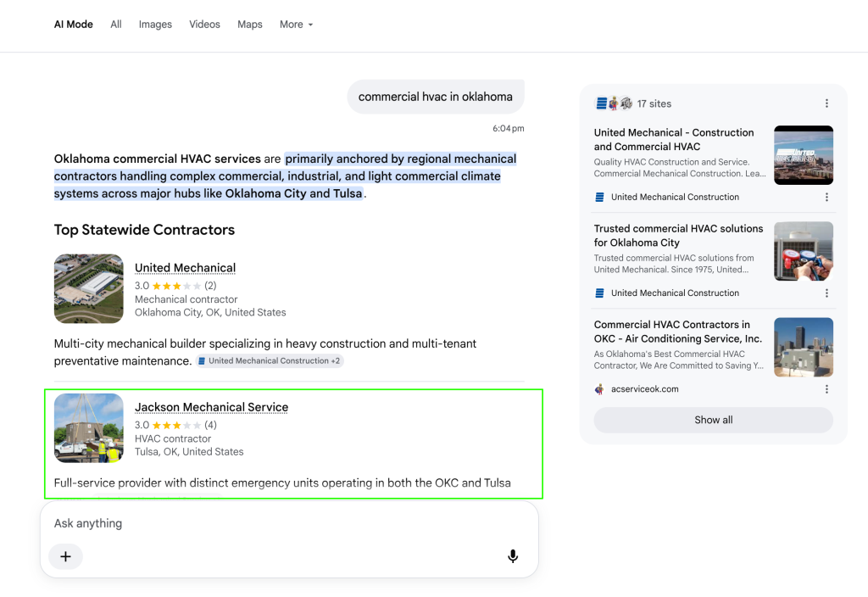This screenshot has height=597, width=868.
Task: Click the HVAC gauges thumbnail in sidebar
Action: click(x=804, y=251)
